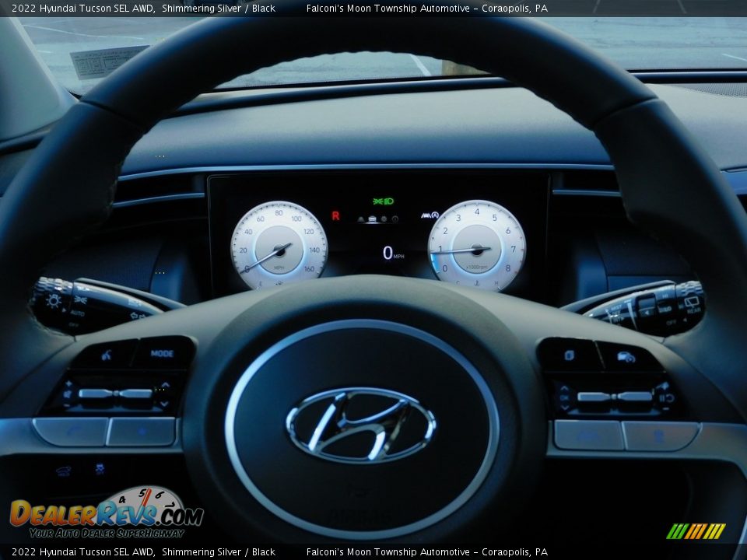
Task: Tap silver end-call button on left spoke
Action: (142, 432)
